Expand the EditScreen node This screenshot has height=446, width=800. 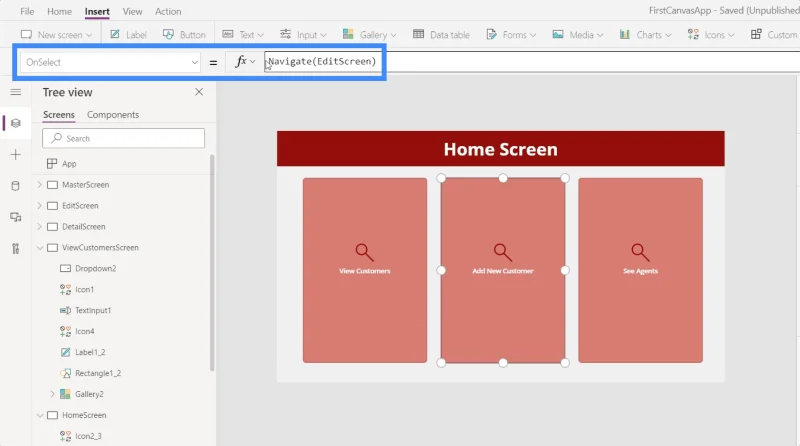click(x=40, y=206)
